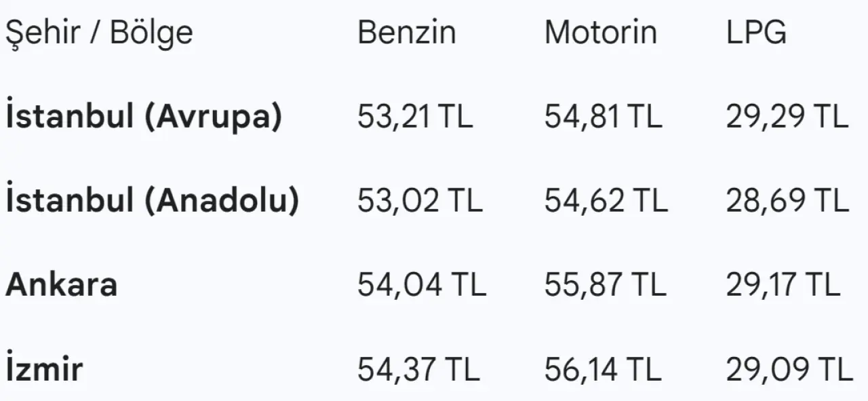Screen dimensions: 868x401
Task: Select the 53,02 TL benzin price
Action: tap(420, 201)
